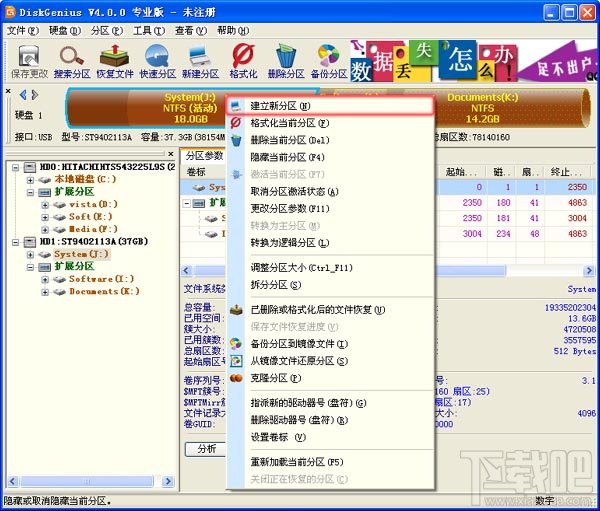This screenshot has width=600, height=511.
Task: Collapse the HD1:ST9402113A(37GB) disk node
Action: click(x=15, y=242)
